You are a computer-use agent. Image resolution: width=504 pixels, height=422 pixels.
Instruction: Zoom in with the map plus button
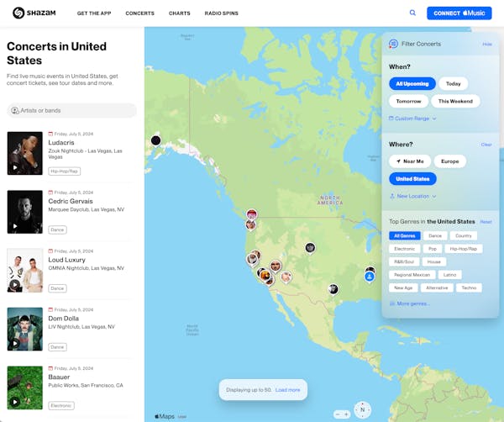(346, 414)
